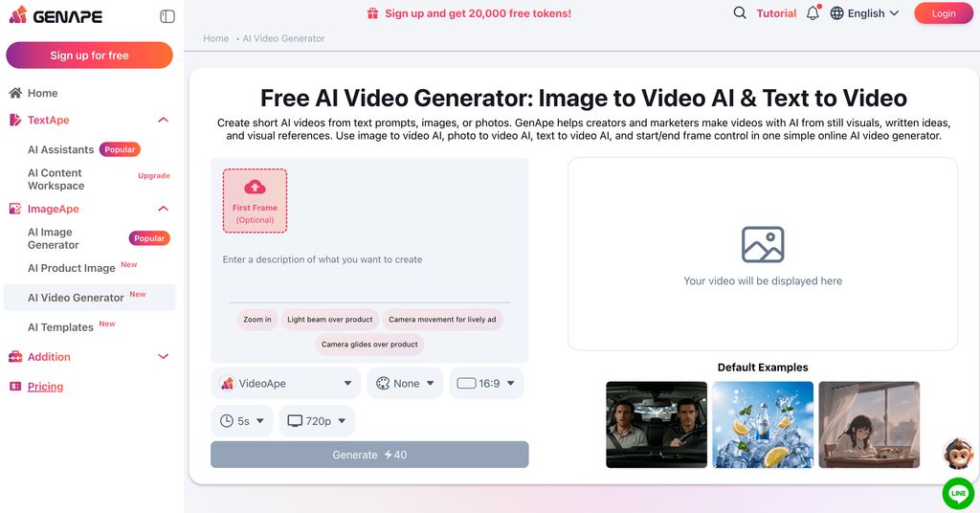Click the Home house icon in sidebar

coord(15,93)
